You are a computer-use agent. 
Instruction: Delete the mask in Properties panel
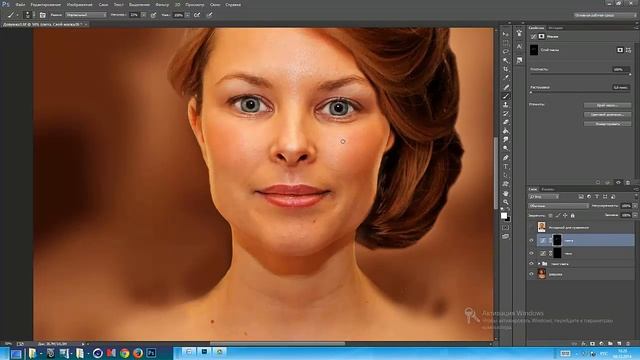628,182
